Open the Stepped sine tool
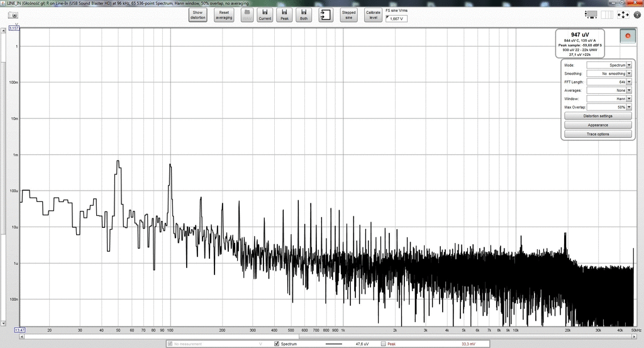Image resolution: width=644 pixels, height=348 pixels. click(348, 15)
